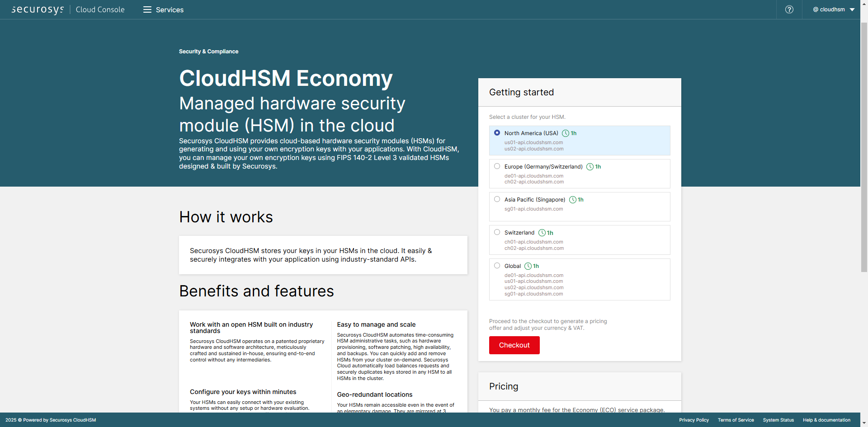The height and width of the screenshot is (427, 868).
Task: Expand the cloudhsm account dropdown
Action: pos(833,9)
